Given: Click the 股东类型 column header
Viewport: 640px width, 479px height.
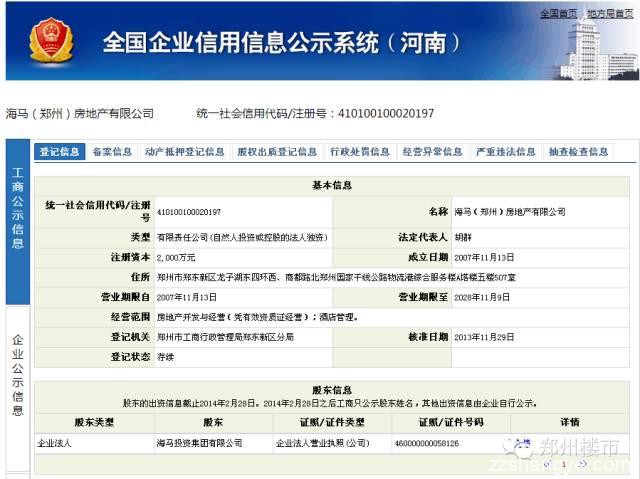Looking at the screenshot, I should click(x=94, y=422).
